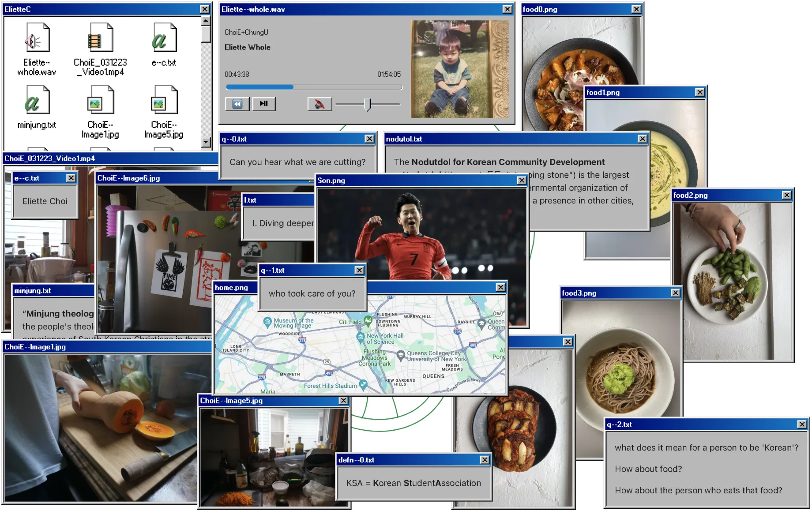
Task: Close the Son.png window
Action: click(x=522, y=180)
